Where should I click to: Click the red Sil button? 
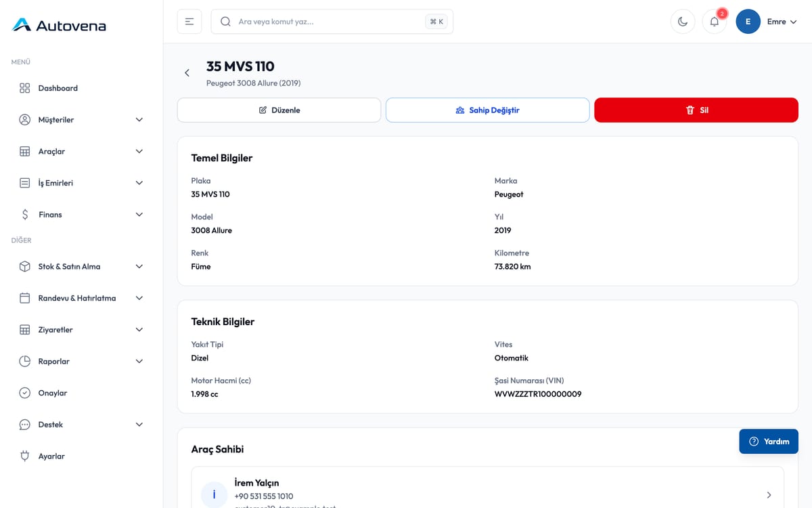pyautogui.click(x=696, y=110)
